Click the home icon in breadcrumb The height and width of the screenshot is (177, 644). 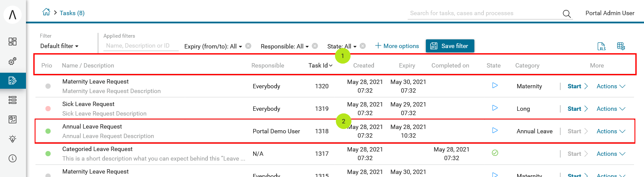46,13
